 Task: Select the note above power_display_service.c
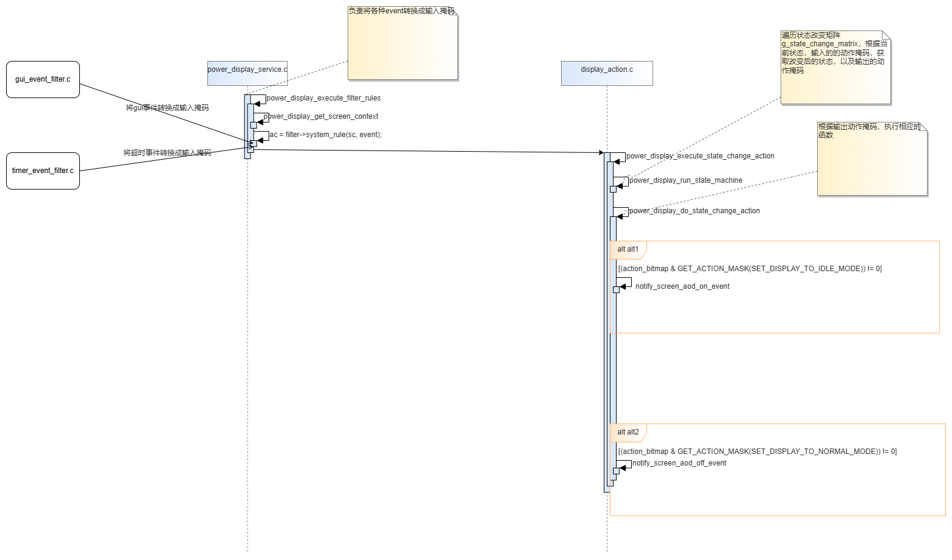[x=403, y=43]
